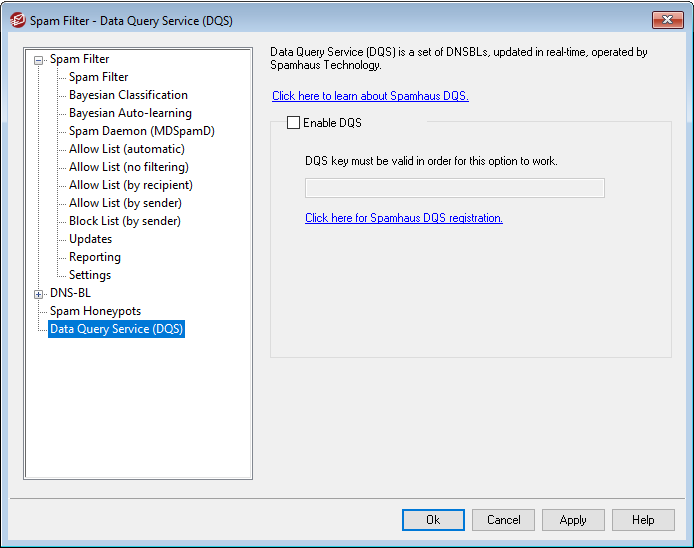
Task: Open Spam Daemon (MDSpamD) page
Action: pyautogui.click(x=141, y=131)
